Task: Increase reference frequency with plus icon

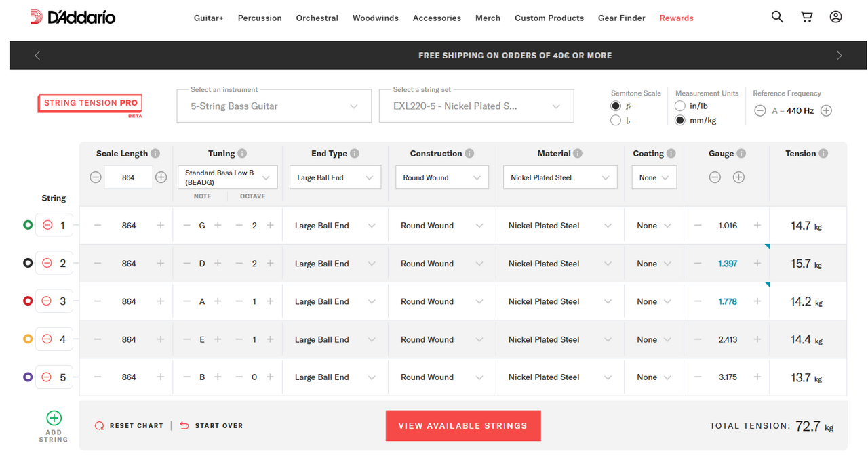Action: point(826,110)
